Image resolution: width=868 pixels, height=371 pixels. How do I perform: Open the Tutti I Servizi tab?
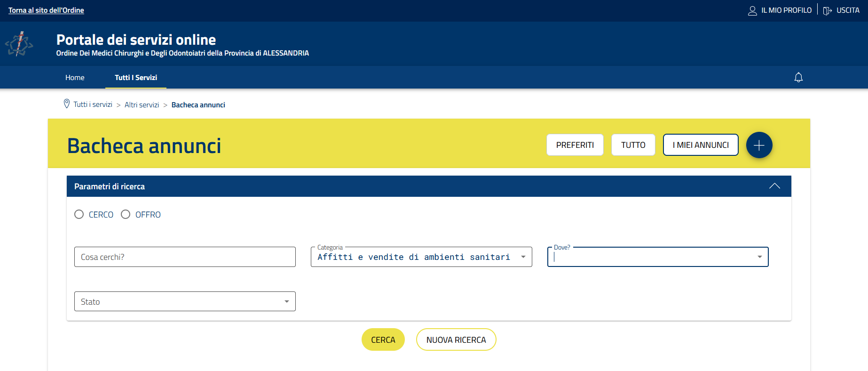pos(136,78)
